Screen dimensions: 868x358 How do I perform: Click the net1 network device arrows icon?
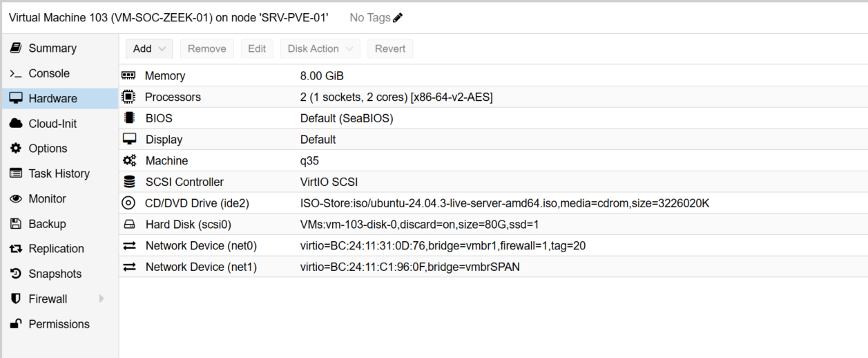coord(128,267)
